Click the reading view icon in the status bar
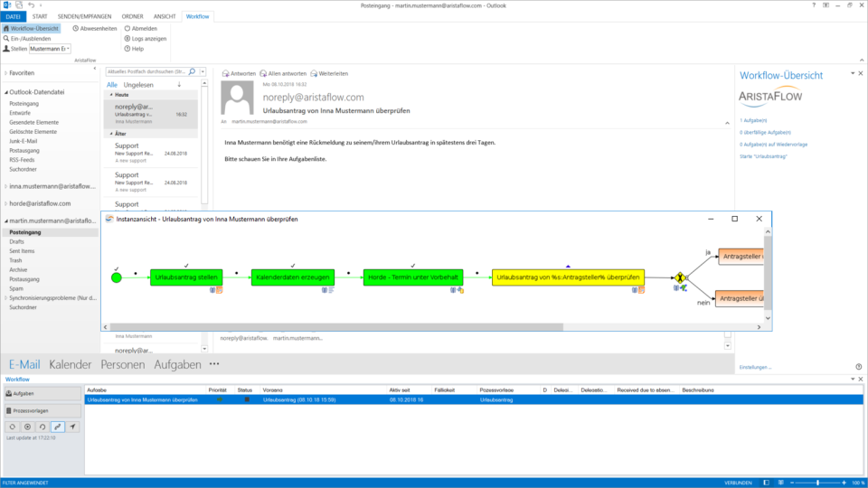This screenshot has width=868, height=488. (x=780, y=483)
